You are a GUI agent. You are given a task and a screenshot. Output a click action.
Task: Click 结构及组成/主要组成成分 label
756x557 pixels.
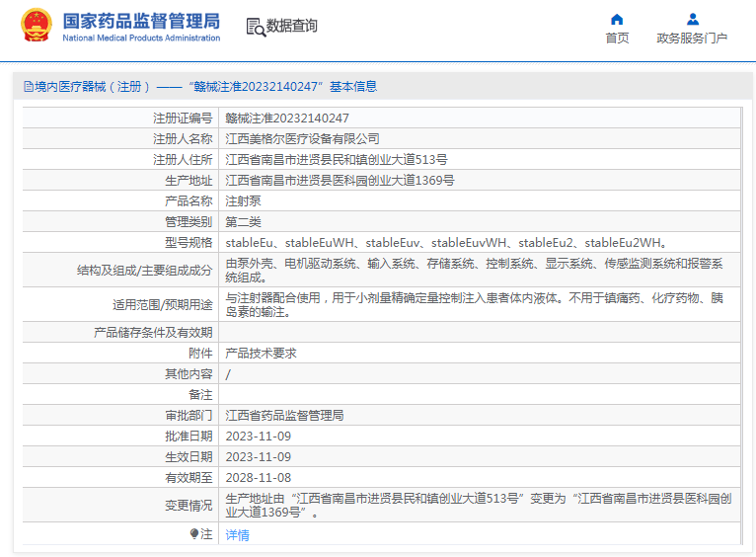pyautogui.click(x=145, y=271)
